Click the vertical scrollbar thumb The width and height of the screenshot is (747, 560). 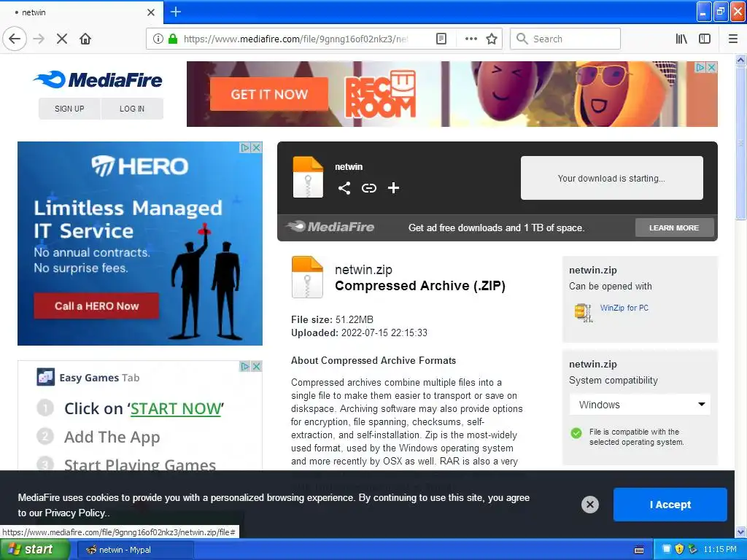741,143
